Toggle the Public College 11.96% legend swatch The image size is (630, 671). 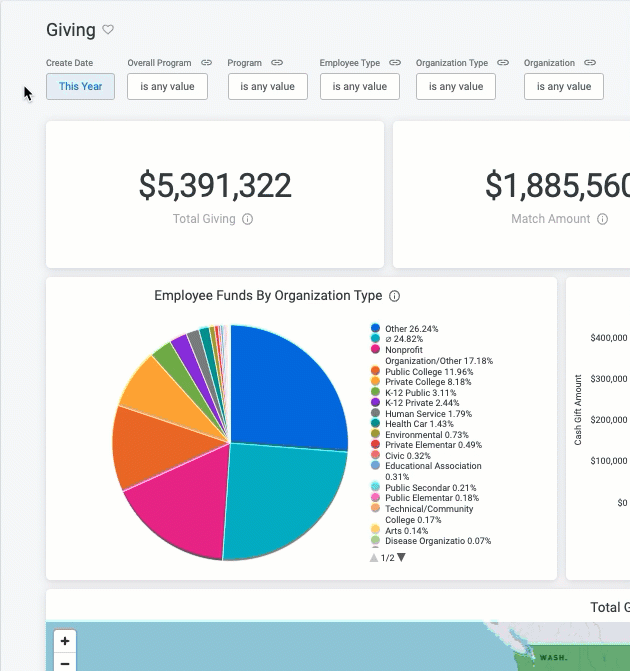click(375, 371)
